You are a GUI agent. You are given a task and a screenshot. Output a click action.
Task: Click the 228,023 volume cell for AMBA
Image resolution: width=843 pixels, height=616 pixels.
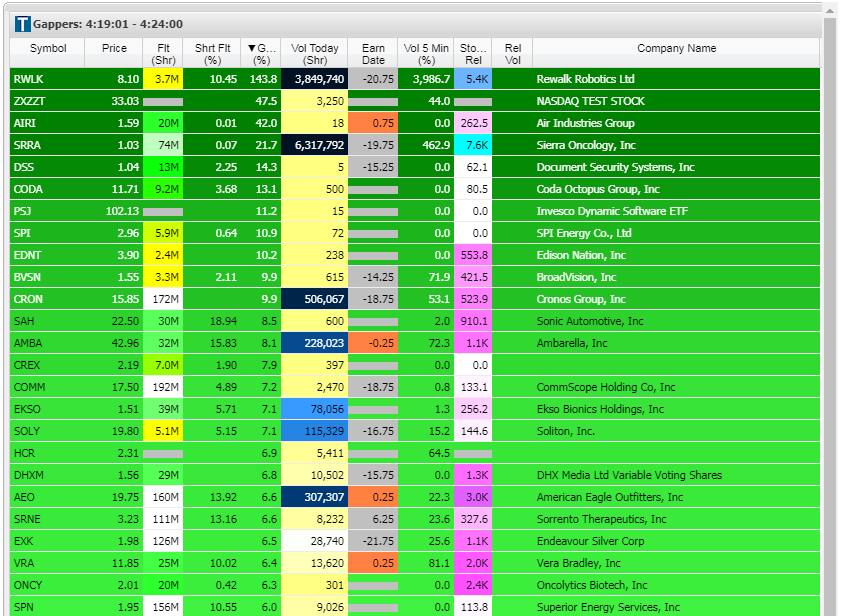pos(315,343)
